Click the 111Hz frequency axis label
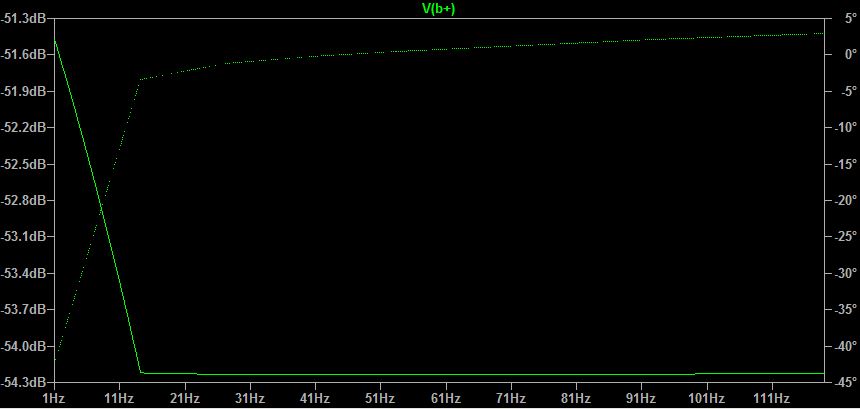This screenshot has height=409, width=860. pyautogui.click(x=772, y=397)
